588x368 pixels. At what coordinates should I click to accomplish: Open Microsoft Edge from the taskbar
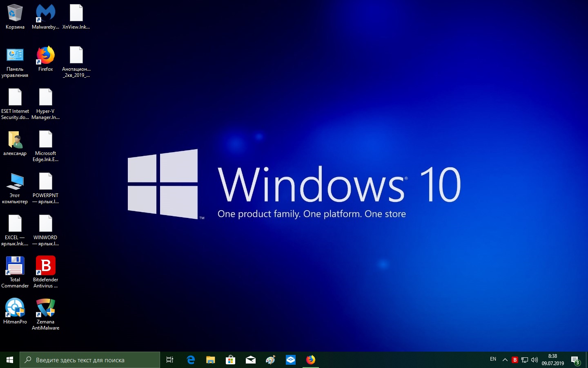191,360
